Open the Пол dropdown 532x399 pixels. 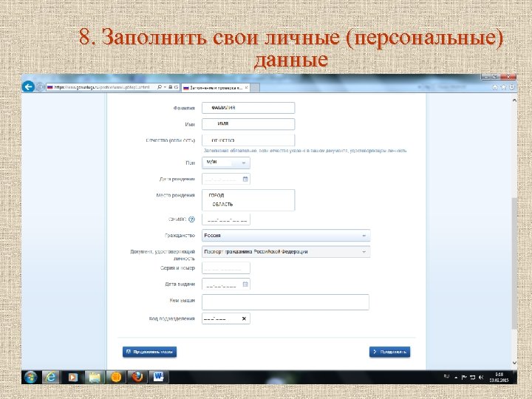coord(226,163)
